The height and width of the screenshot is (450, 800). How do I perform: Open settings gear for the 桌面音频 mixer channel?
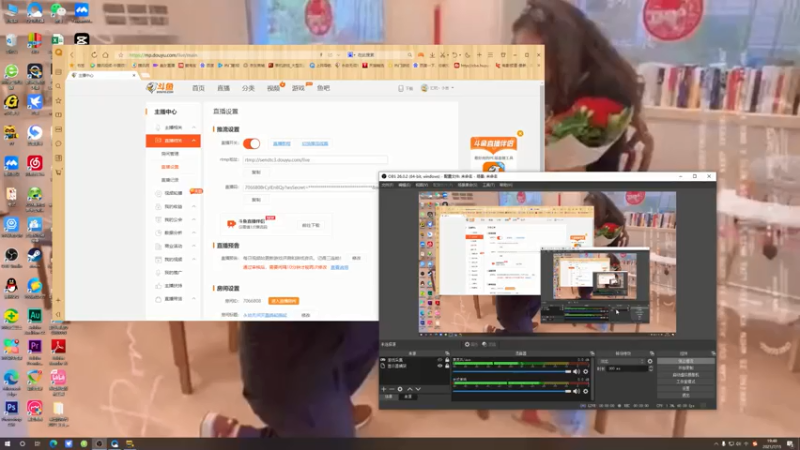[x=586, y=391]
